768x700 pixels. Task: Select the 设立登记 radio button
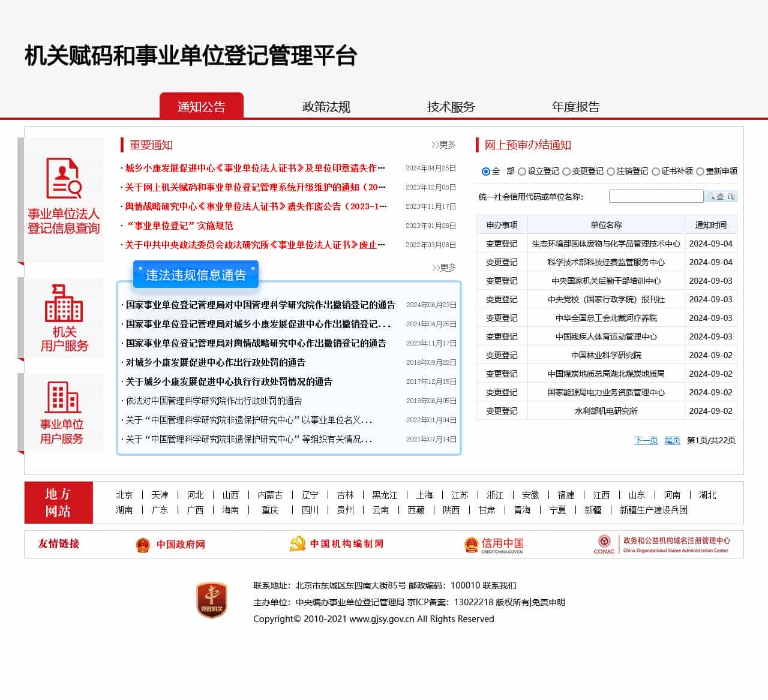(522, 172)
